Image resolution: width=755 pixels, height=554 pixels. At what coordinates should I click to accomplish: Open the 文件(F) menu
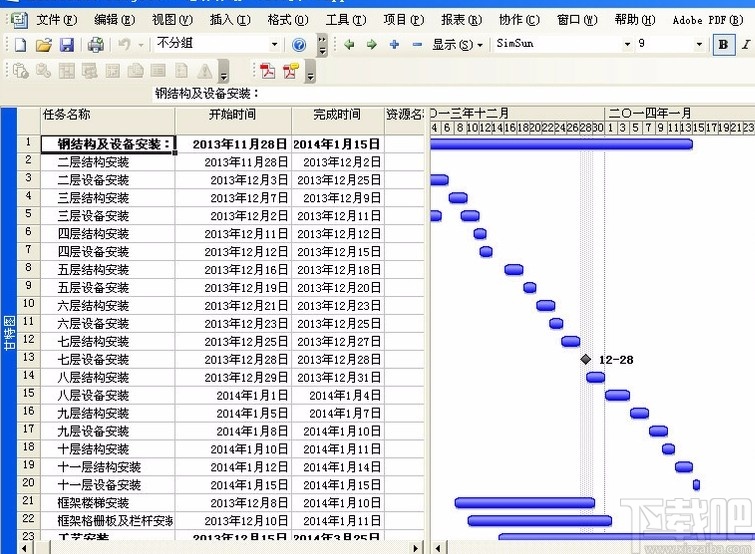[x=56, y=20]
